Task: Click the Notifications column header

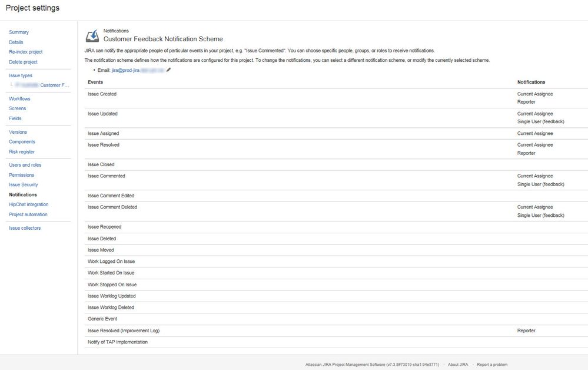Action: click(531, 82)
